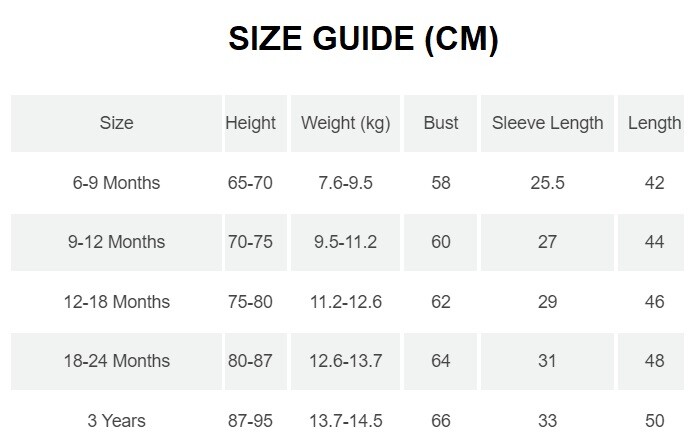Select the sleeve length value 31
The image size is (692, 447).
(547, 361)
